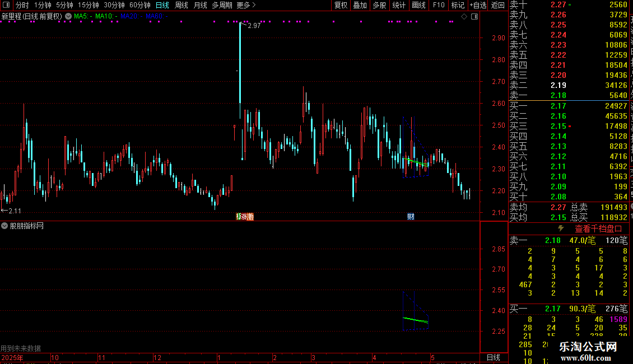Click 买均 average price 2.15
This screenshot has width=633, height=364.
click(558, 217)
